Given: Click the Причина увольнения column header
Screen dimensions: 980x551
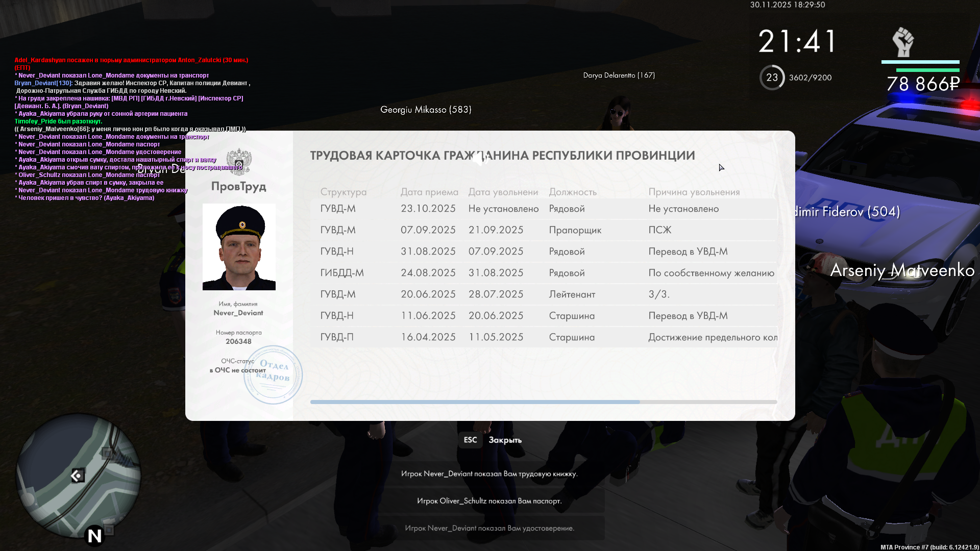Looking at the screenshot, I should 694,192.
